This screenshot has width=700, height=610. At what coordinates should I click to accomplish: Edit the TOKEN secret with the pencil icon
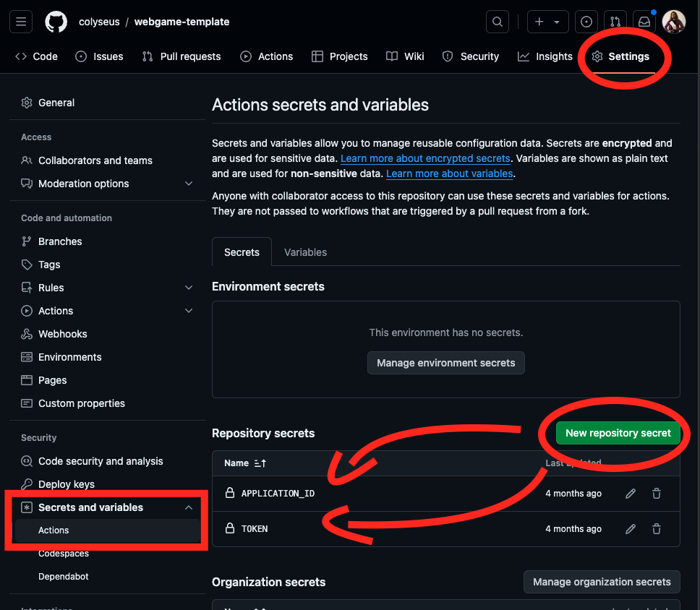tap(630, 528)
